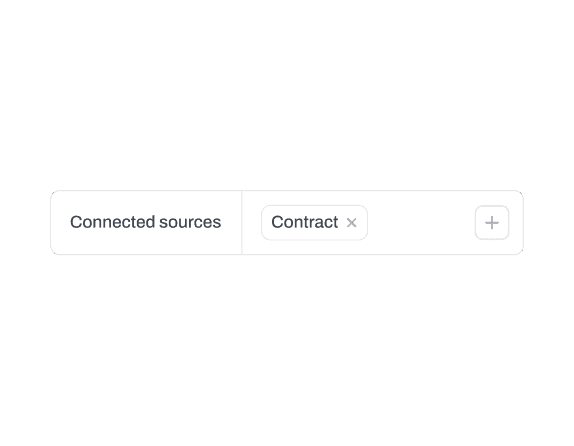Click the Contract tag
574x446 pixels.
pos(314,223)
